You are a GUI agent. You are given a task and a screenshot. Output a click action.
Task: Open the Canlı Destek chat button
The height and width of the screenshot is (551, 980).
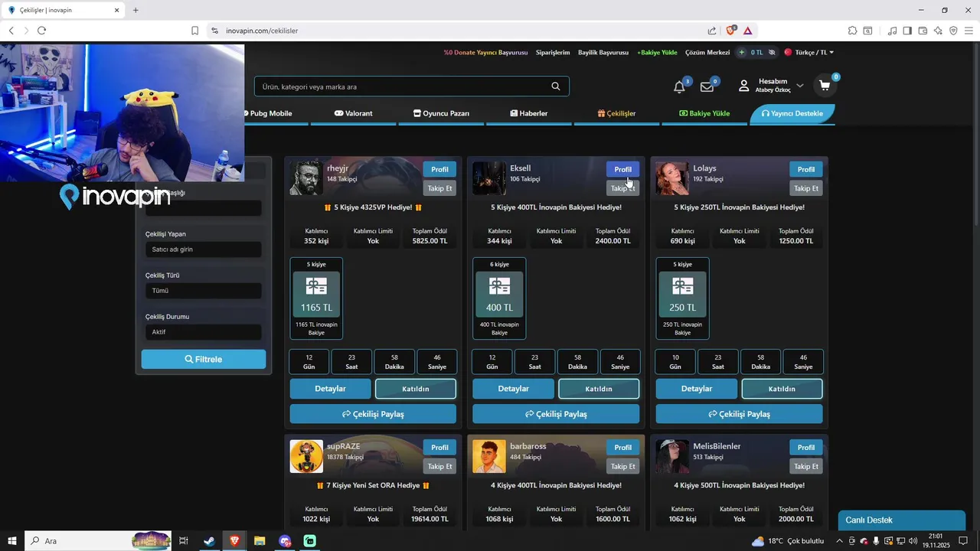pyautogui.click(x=901, y=520)
